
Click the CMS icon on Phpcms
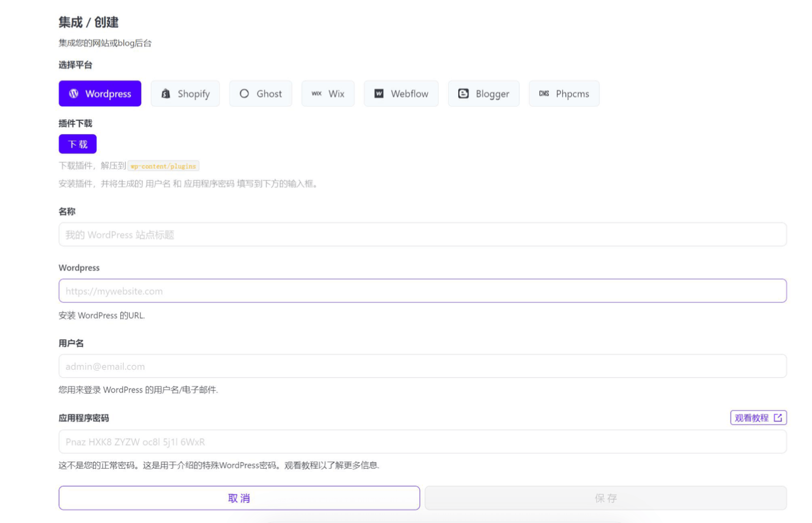point(544,94)
